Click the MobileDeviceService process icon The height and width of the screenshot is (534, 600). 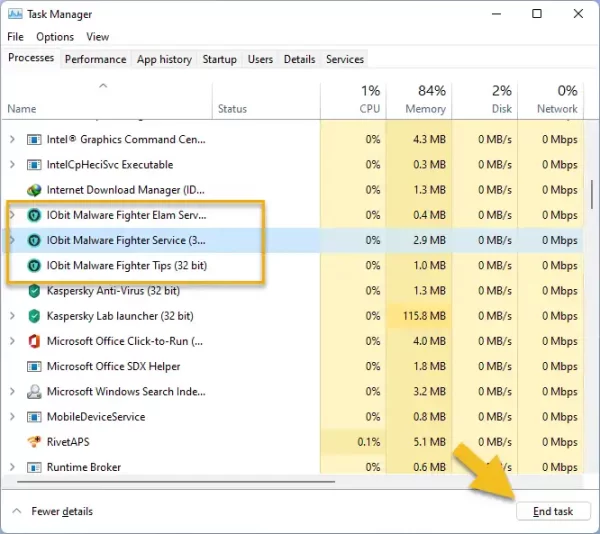34,417
